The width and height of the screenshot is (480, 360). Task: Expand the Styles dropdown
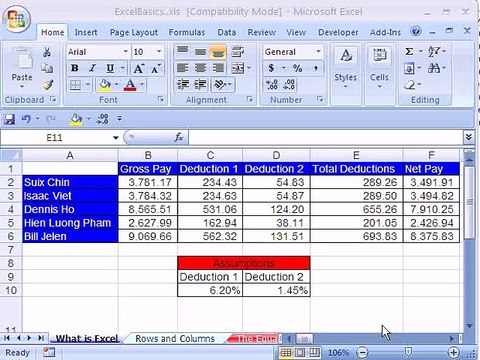pyautogui.click(x=346, y=87)
